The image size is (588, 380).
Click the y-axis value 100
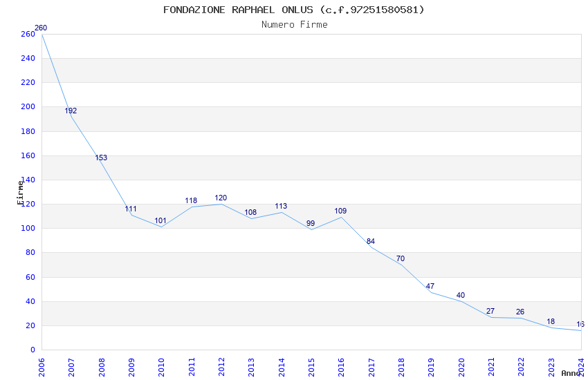(28, 228)
